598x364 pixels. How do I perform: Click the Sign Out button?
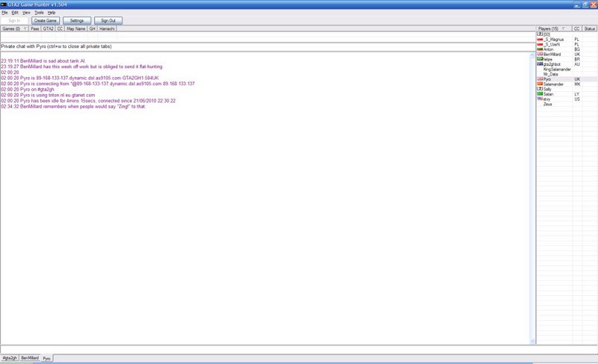click(108, 20)
